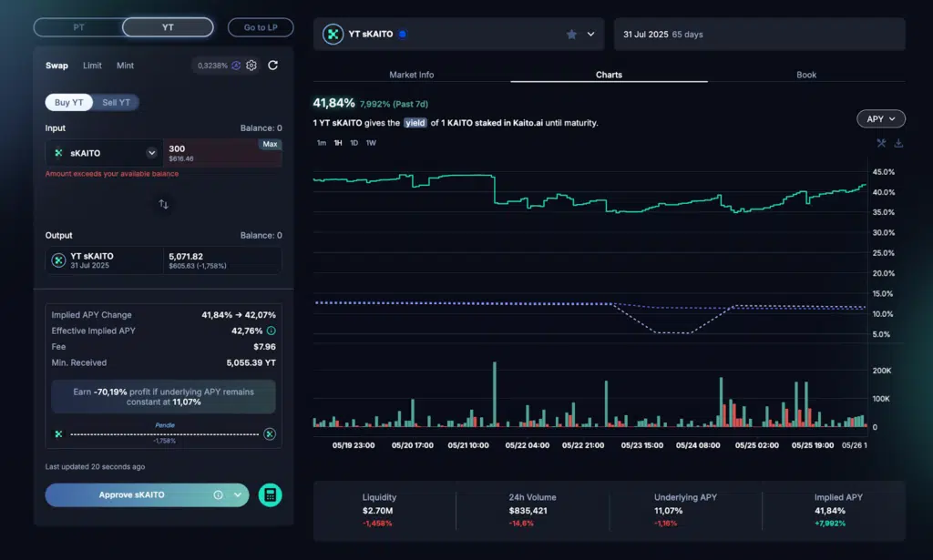The width and height of the screenshot is (933, 560).
Task: Click the Implied APY Change value
Action: tap(238, 315)
